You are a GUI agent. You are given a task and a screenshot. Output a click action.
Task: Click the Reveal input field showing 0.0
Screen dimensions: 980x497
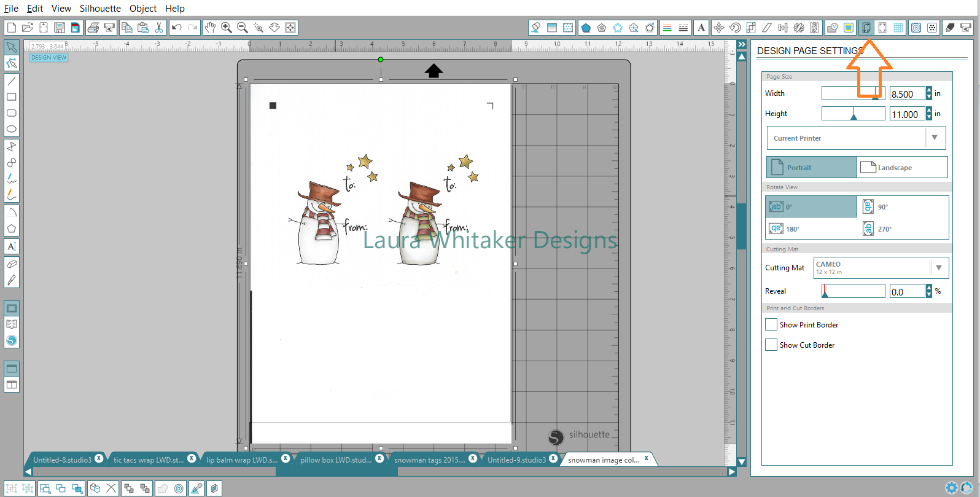click(x=907, y=291)
